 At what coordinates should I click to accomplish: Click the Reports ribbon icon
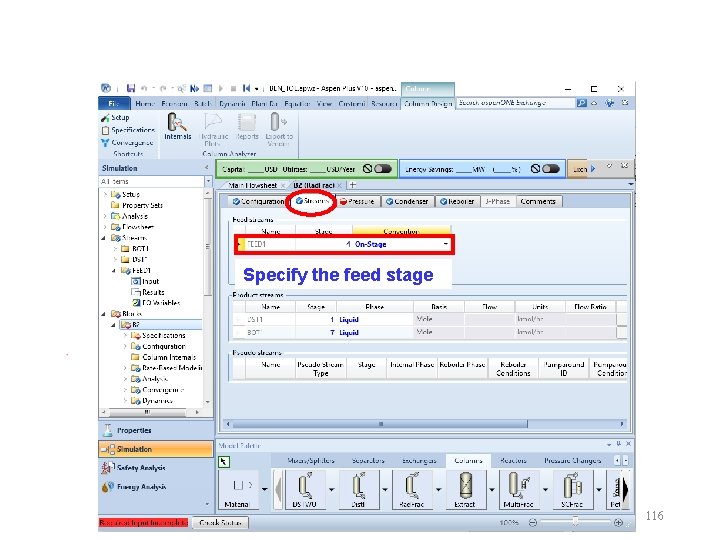point(247,126)
